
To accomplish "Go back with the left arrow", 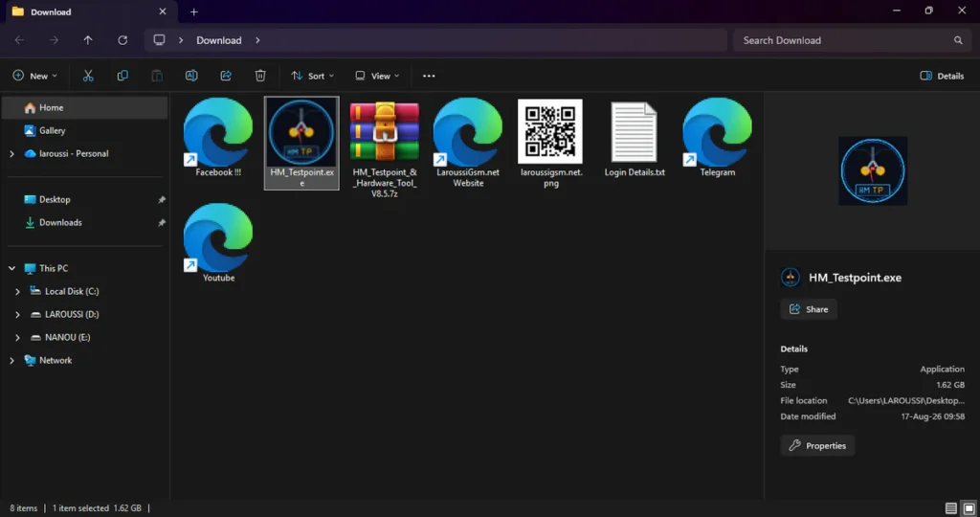I will click(x=19, y=40).
